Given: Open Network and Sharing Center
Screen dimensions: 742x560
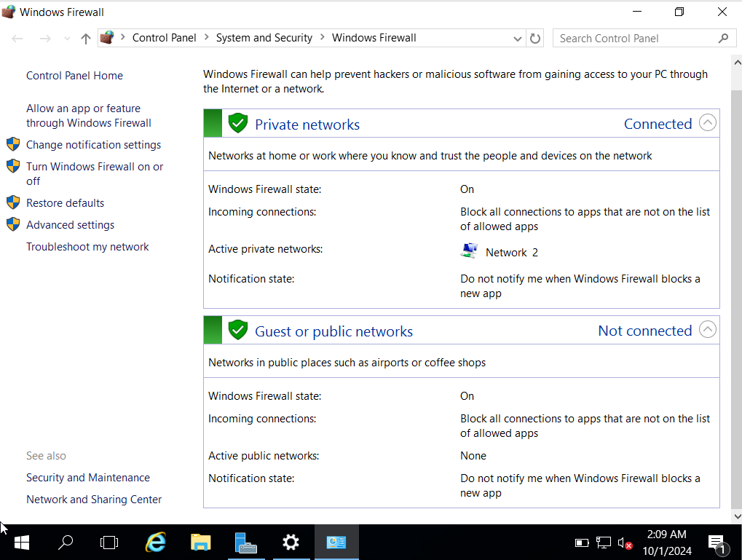Looking at the screenshot, I should pyautogui.click(x=94, y=500).
